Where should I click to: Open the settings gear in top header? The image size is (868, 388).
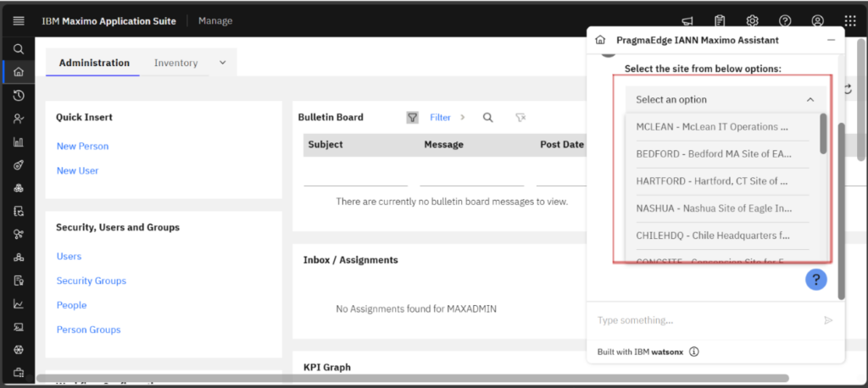tap(752, 21)
